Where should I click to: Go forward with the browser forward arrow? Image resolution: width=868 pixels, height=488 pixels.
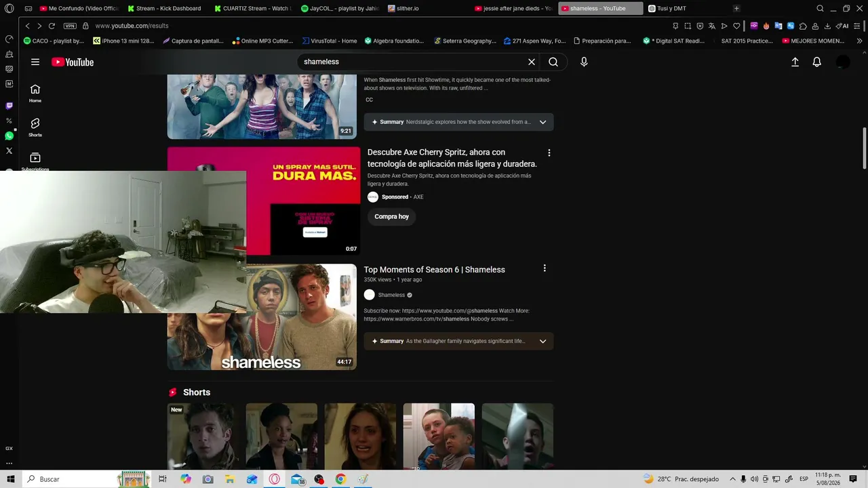[x=39, y=26]
